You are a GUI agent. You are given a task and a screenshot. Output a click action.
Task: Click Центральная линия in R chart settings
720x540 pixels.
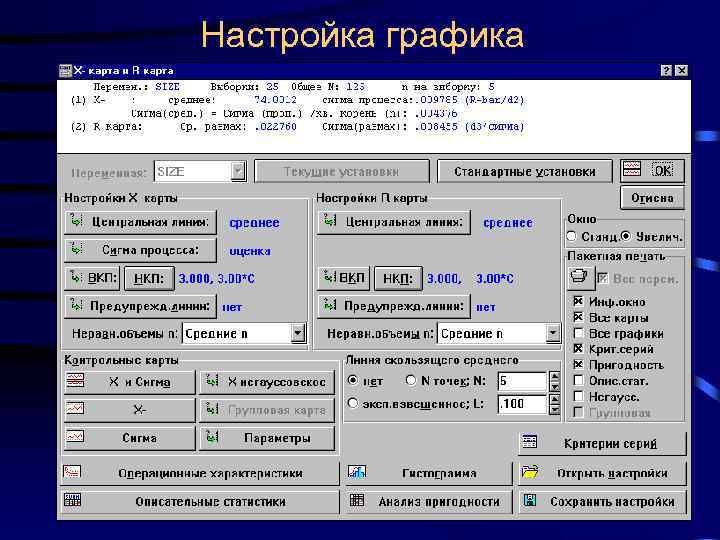[x=394, y=222]
